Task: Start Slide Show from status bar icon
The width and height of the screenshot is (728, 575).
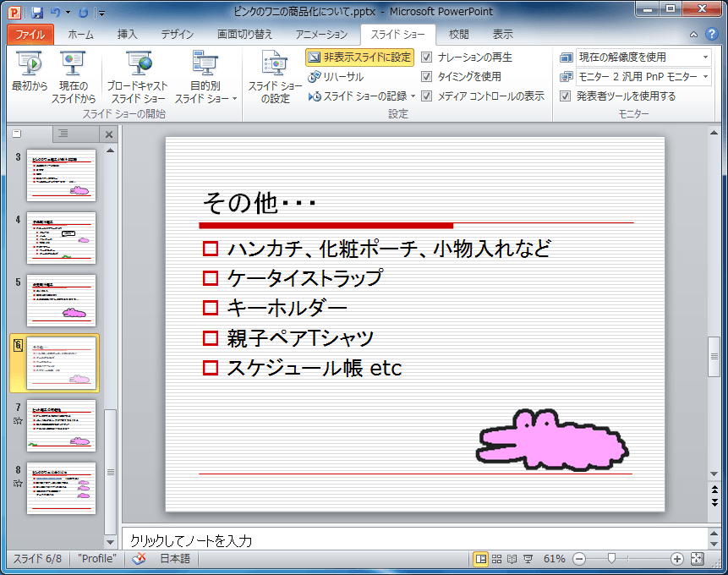Action: pyautogui.click(x=528, y=559)
